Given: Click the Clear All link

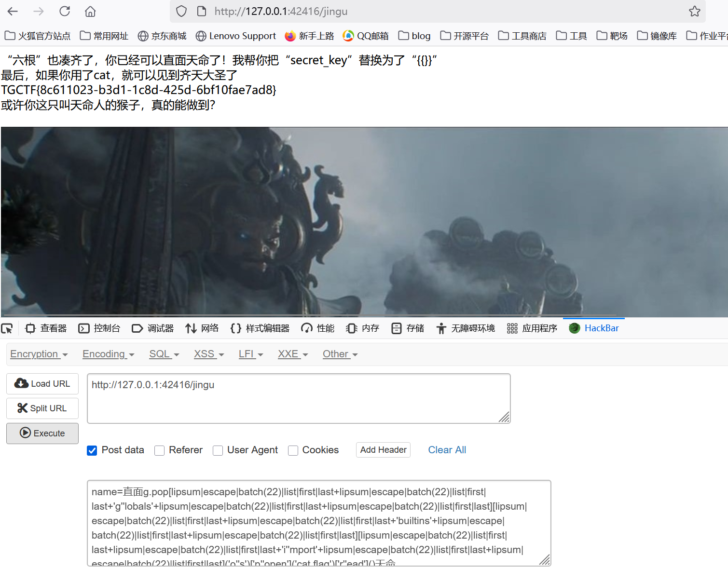Looking at the screenshot, I should (447, 450).
